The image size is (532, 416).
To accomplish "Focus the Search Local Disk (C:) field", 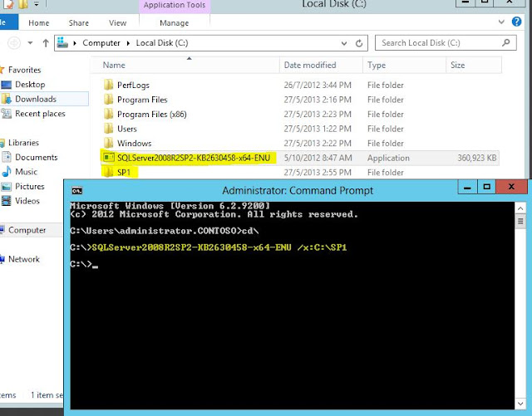I will tap(446, 43).
